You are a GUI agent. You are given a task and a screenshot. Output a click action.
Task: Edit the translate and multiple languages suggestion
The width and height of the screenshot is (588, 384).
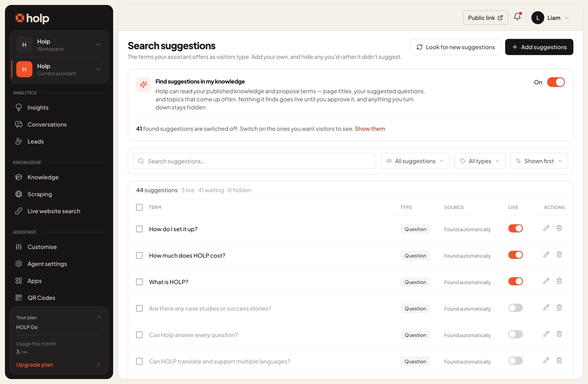point(546,361)
